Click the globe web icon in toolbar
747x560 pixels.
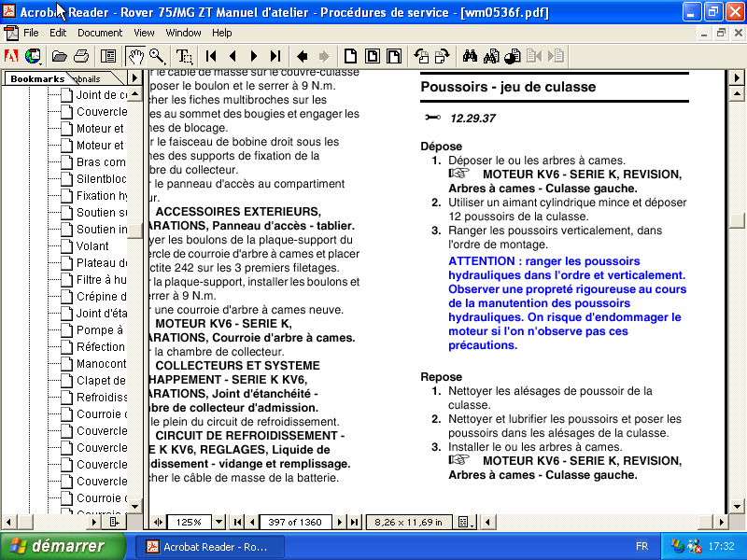[x=33, y=56]
